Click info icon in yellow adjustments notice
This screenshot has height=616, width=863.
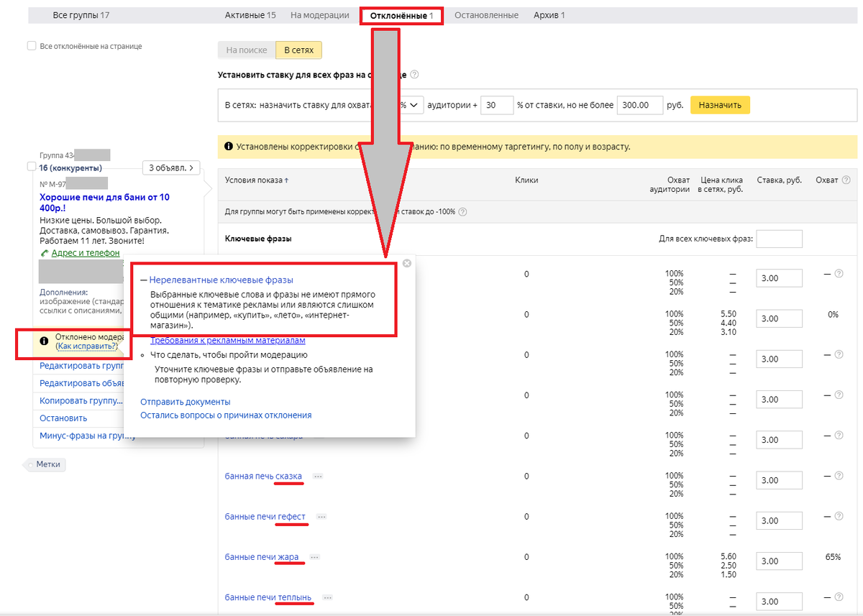tap(229, 147)
